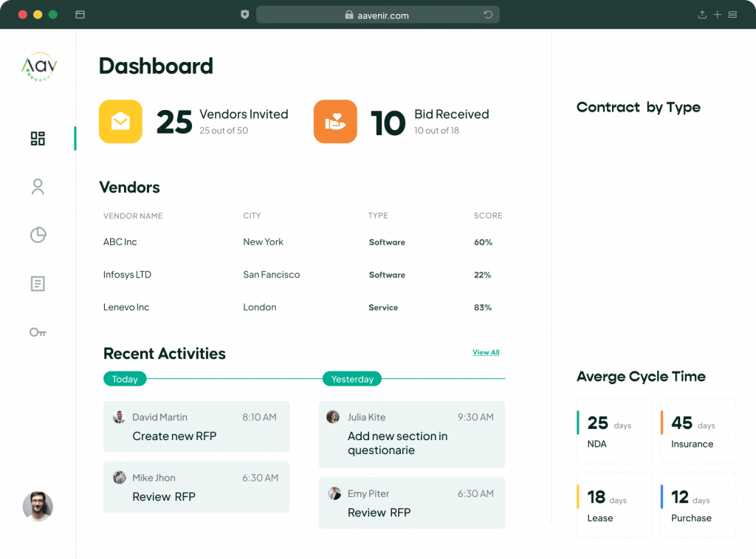Click the Recent Activities heading
The width and height of the screenshot is (756, 559).
165,354
